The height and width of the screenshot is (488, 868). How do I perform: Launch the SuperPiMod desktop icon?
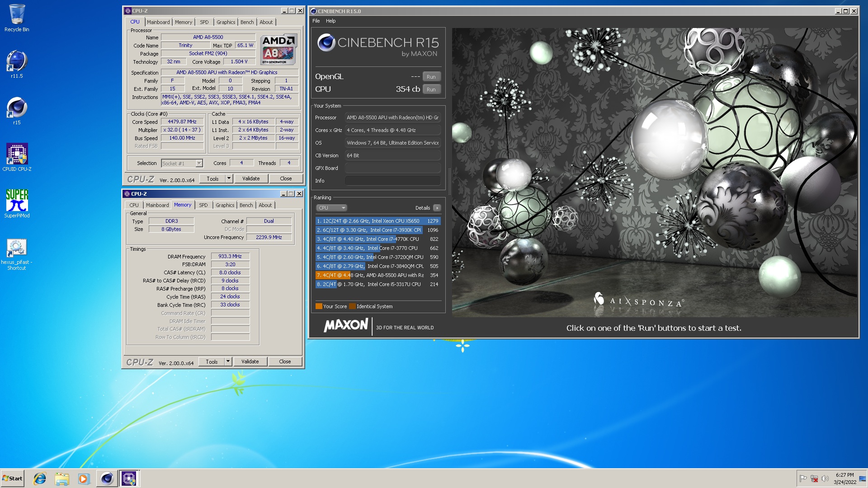(x=17, y=204)
